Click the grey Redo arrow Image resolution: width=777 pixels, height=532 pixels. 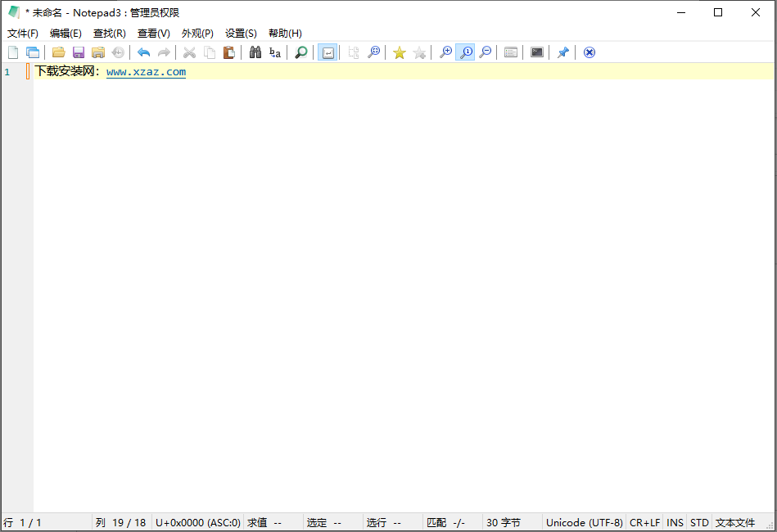(164, 52)
